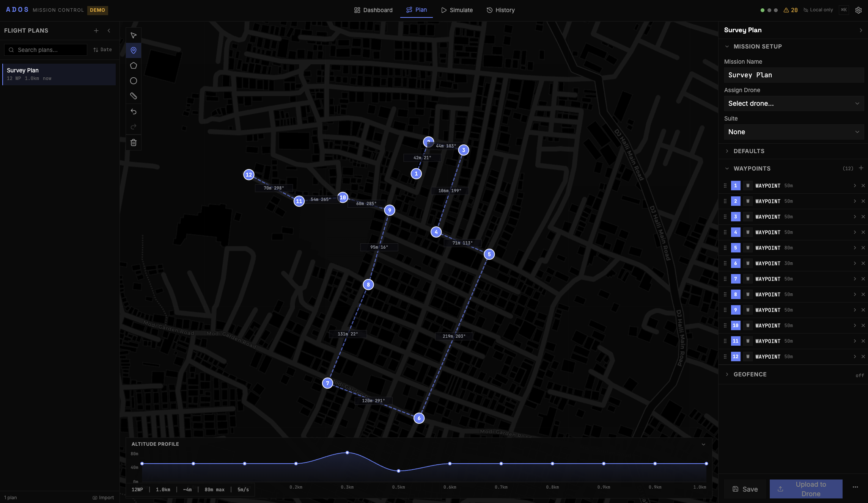This screenshot has height=503, width=868.
Task: Open the Suite dropdown showing None
Action: [x=794, y=132]
